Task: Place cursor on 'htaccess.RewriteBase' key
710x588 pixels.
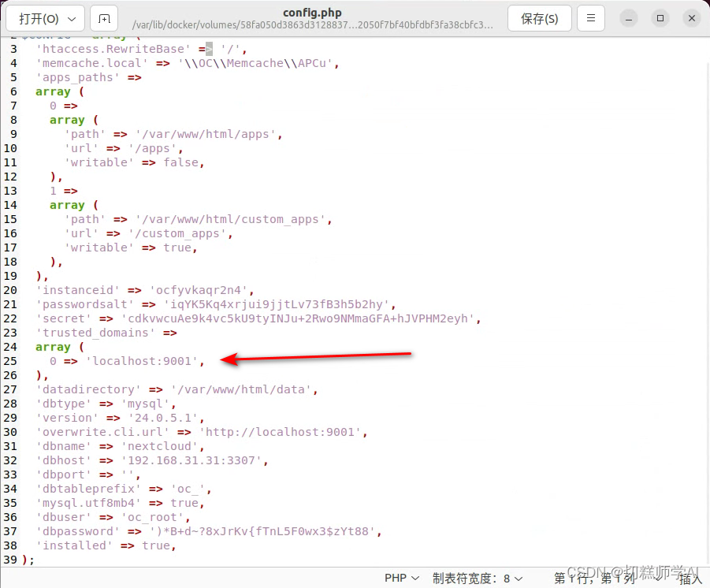Action: click(x=113, y=49)
